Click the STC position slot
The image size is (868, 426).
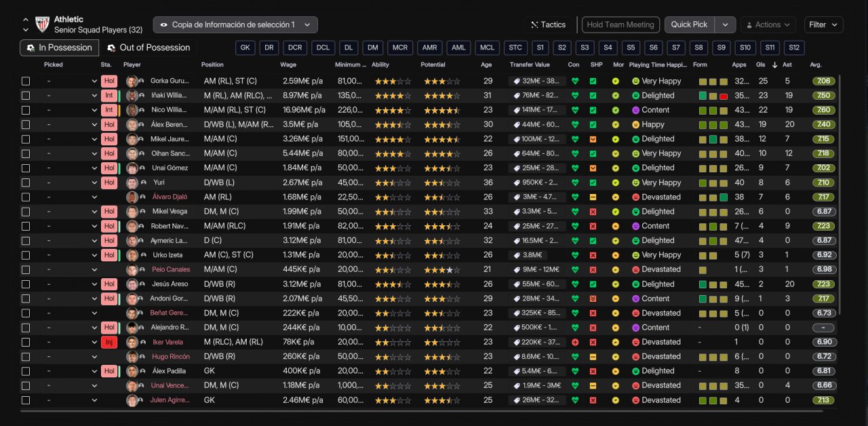pyautogui.click(x=515, y=47)
